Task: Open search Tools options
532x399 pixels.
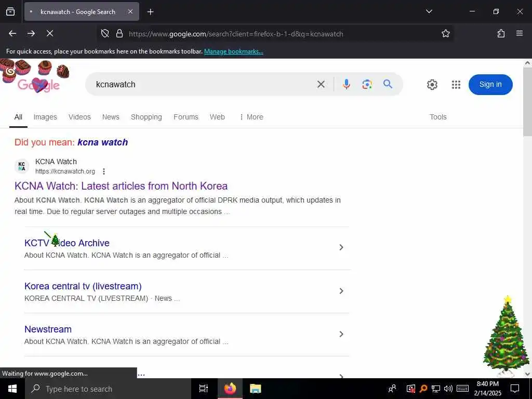Action: coord(437,117)
